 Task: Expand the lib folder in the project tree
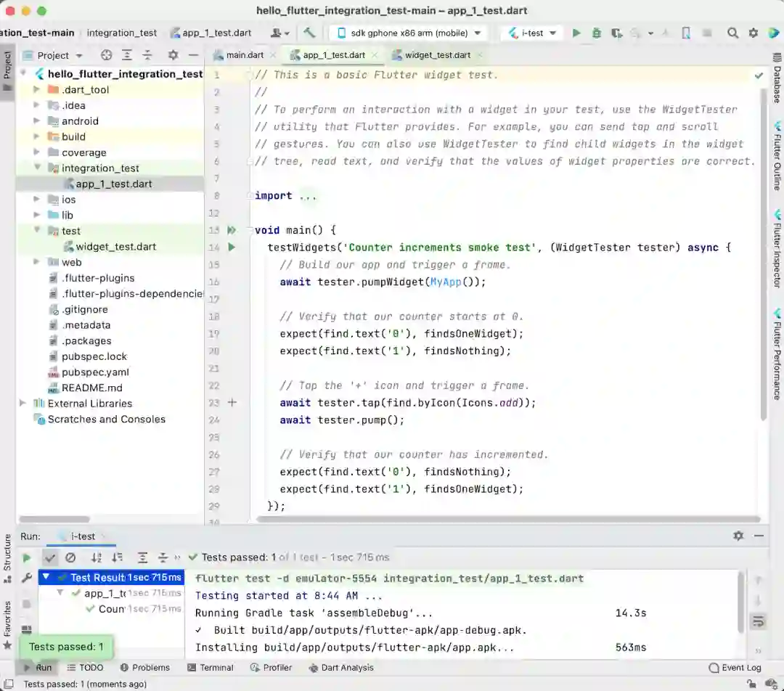(37, 215)
